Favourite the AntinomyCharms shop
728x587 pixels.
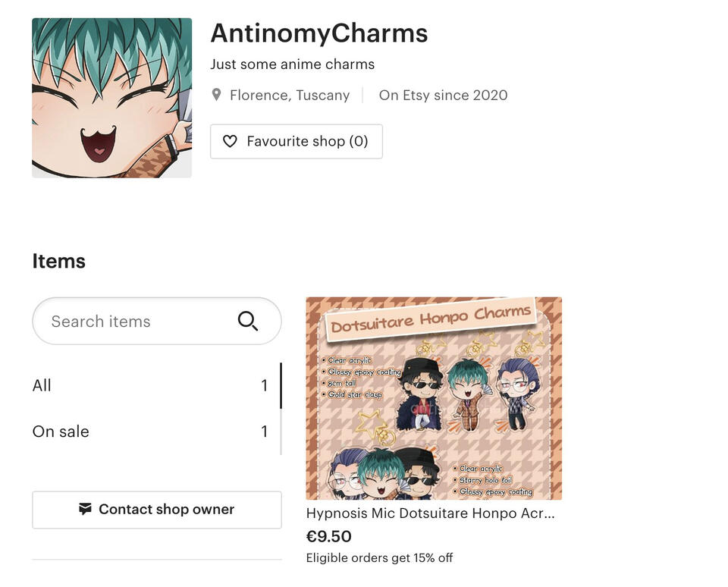pyautogui.click(x=297, y=141)
